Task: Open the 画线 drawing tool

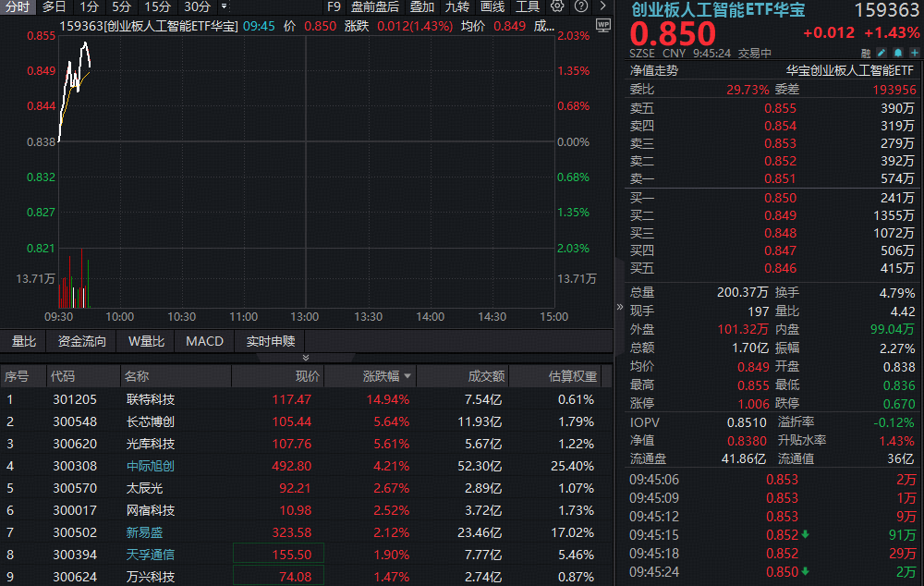Action: coord(491,7)
